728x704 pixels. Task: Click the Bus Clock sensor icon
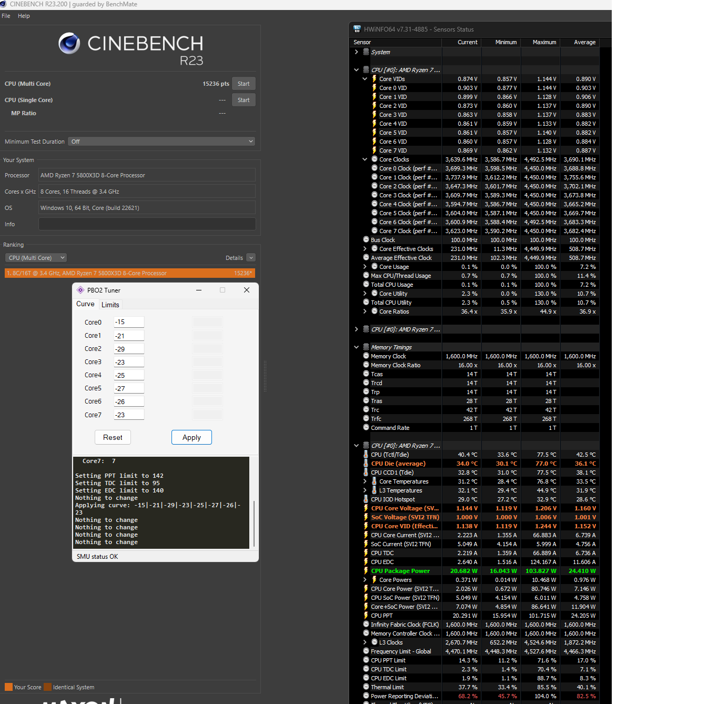[366, 239]
